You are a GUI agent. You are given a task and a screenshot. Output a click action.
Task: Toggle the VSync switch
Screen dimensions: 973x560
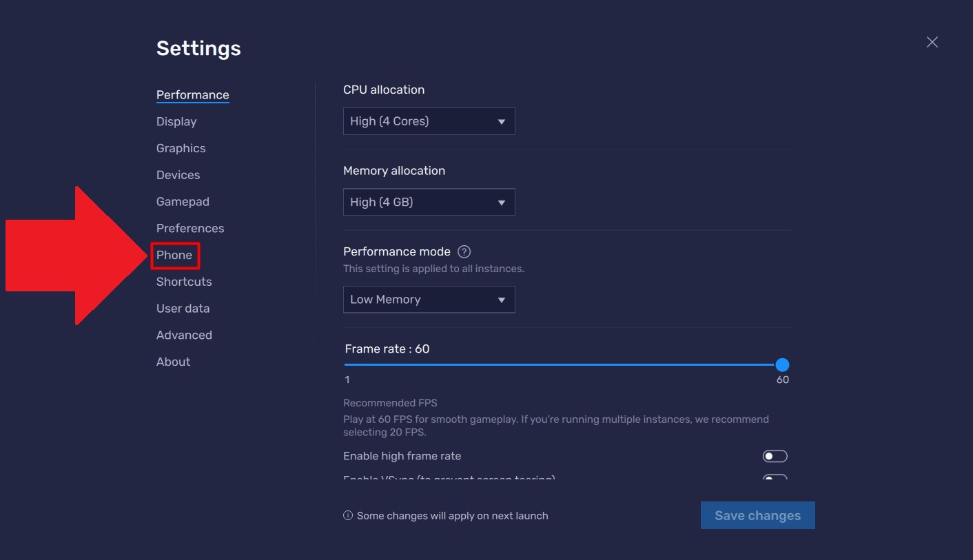(774, 479)
